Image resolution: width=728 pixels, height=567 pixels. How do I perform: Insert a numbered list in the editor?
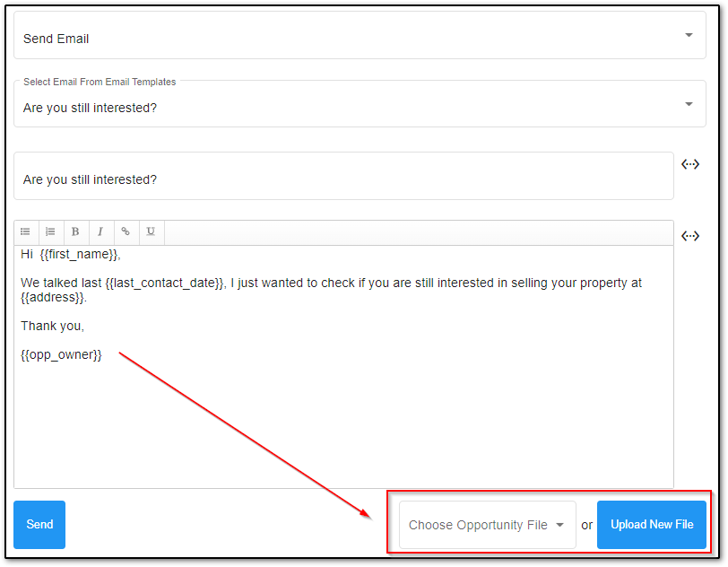coord(51,231)
